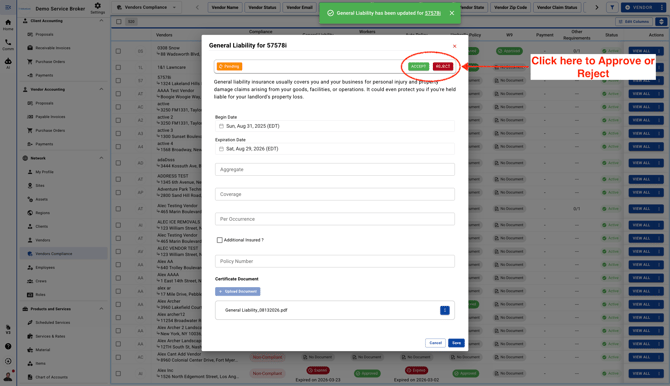The width and height of the screenshot is (670, 386).
Task: Select checkbox for 0308 Snow row
Action: point(118,51)
